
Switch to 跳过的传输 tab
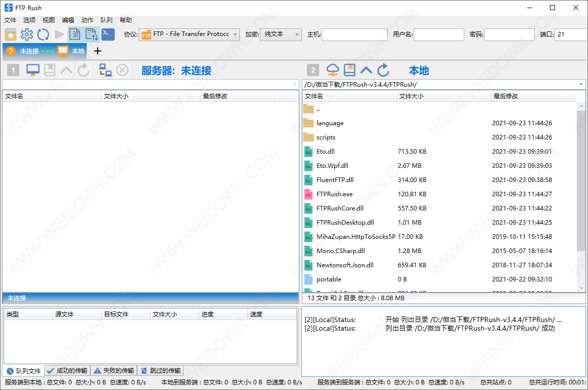(160, 371)
